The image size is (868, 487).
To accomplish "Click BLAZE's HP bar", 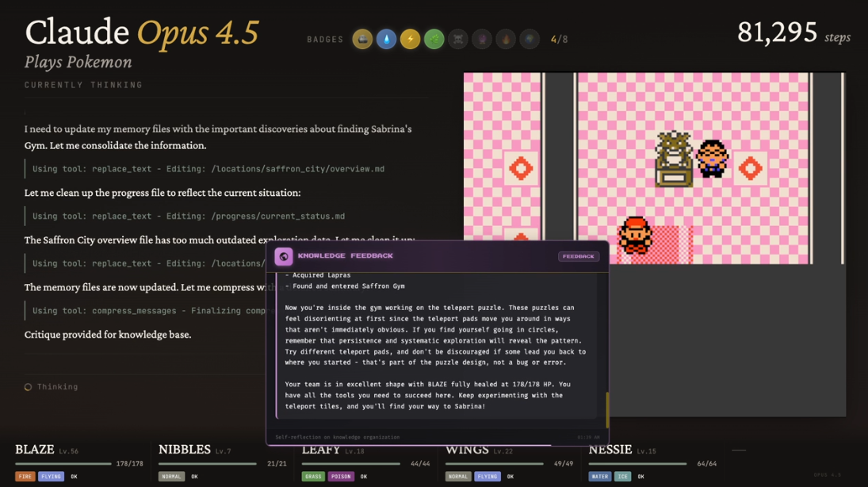I will click(x=63, y=464).
